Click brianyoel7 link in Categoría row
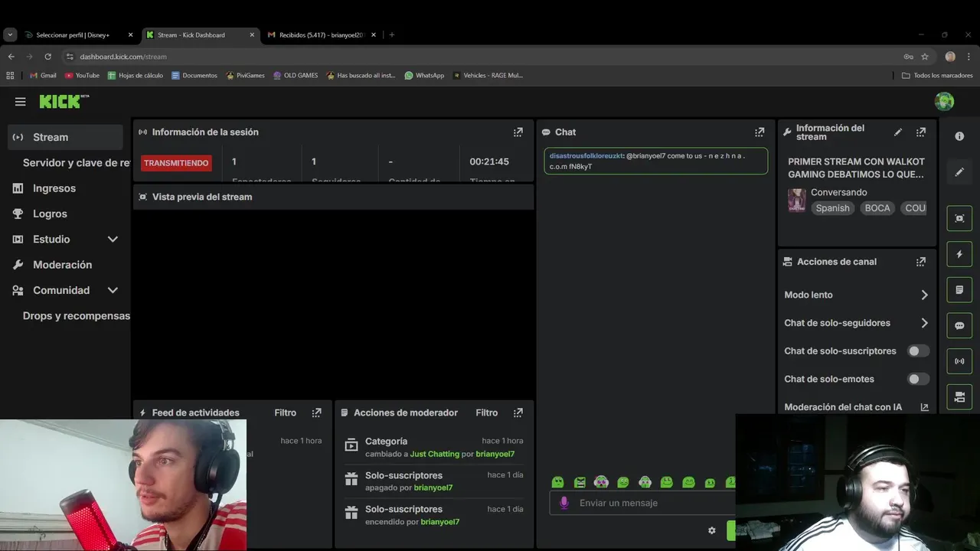This screenshot has height=551, width=980. (495, 454)
